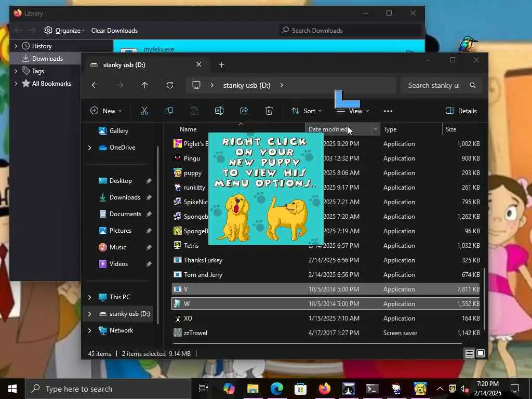Open Desktop quick access folder

121,181
